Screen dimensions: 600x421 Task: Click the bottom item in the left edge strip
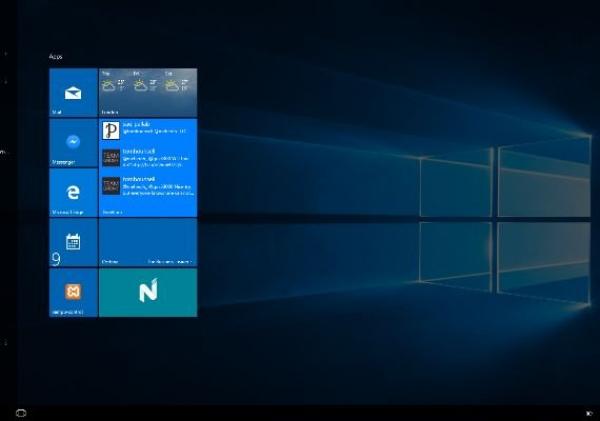(x=5, y=342)
